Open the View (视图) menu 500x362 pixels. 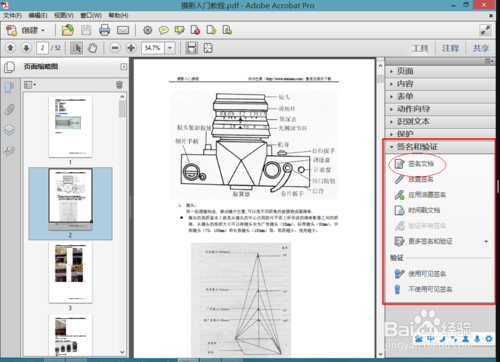64,16
